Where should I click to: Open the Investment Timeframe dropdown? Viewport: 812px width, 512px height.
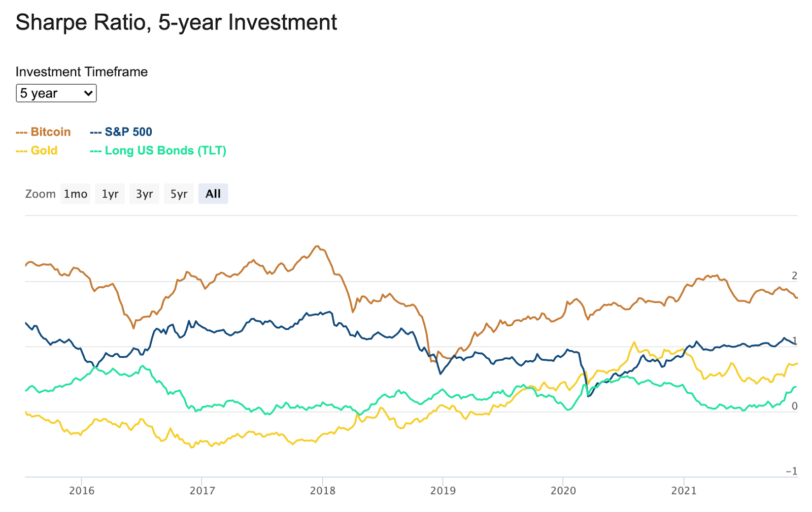[56, 93]
